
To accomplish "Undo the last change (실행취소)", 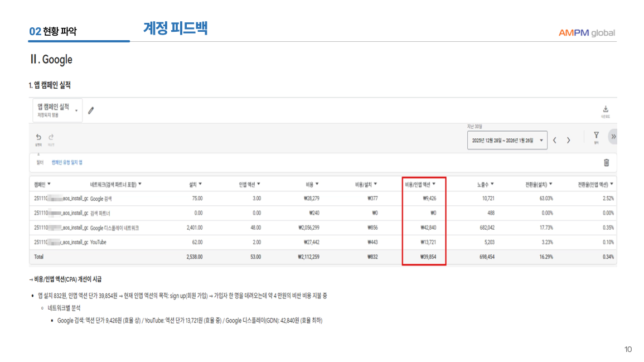I will point(38,137).
